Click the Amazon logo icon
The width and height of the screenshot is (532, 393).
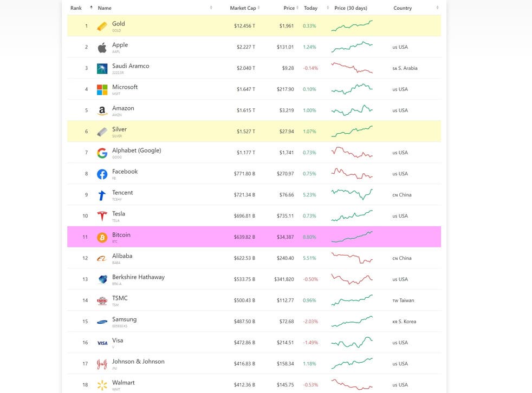coord(102,110)
